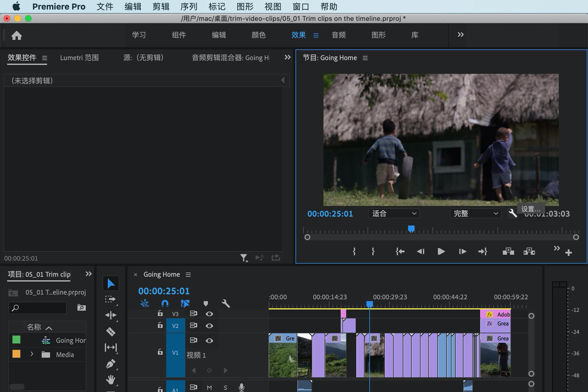Open the Going Home timeline panel menu
588x392 pixels.
click(188, 274)
